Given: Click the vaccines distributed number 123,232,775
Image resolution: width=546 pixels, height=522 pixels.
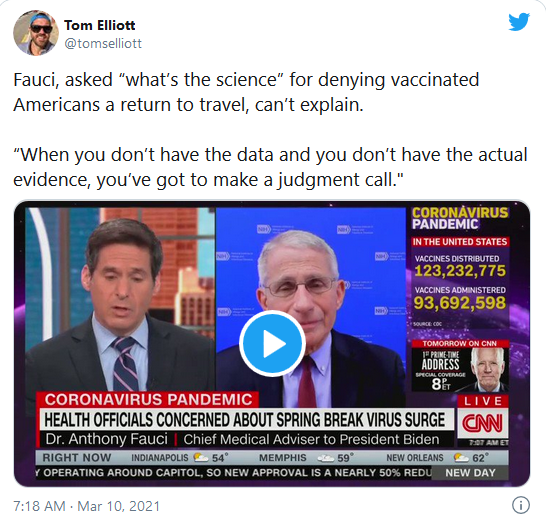Looking at the screenshot, I should (x=460, y=271).
